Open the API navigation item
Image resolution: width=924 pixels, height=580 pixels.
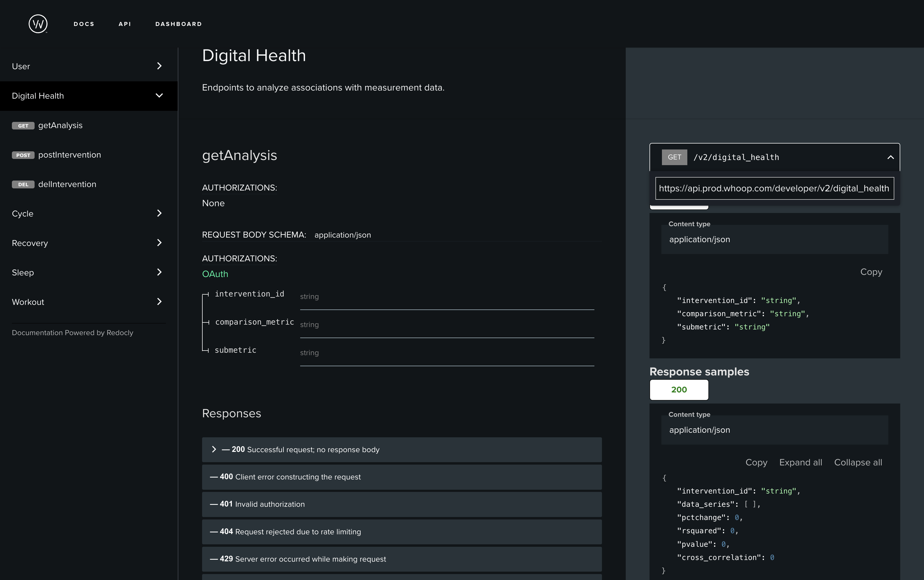[125, 24]
